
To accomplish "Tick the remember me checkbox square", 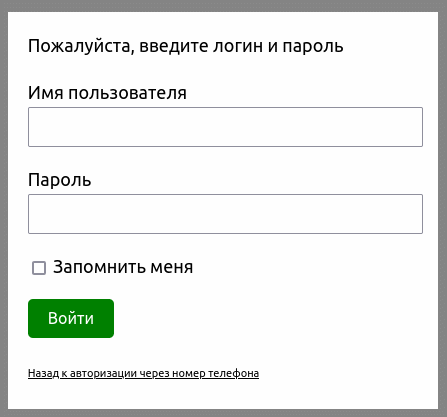I will pyautogui.click(x=39, y=268).
